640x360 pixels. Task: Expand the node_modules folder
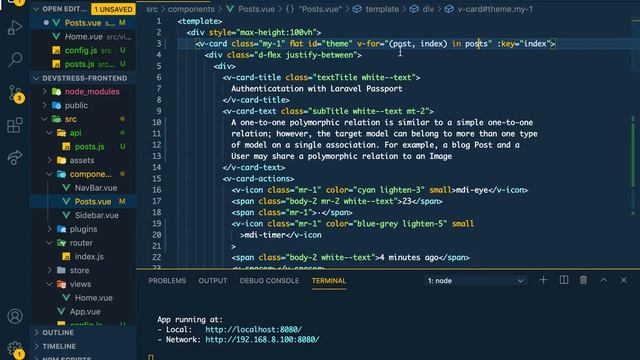(x=83, y=91)
